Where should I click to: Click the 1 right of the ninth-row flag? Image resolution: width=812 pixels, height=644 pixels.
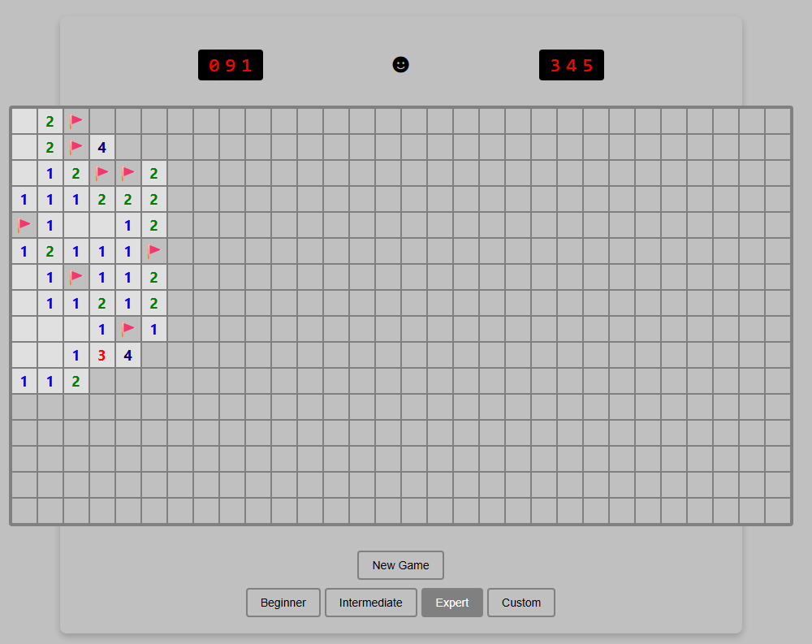tap(153, 329)
